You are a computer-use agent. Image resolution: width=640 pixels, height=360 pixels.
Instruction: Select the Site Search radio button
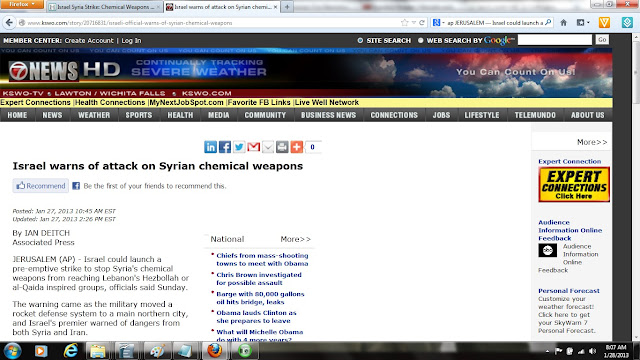click(x=360, y=40)
